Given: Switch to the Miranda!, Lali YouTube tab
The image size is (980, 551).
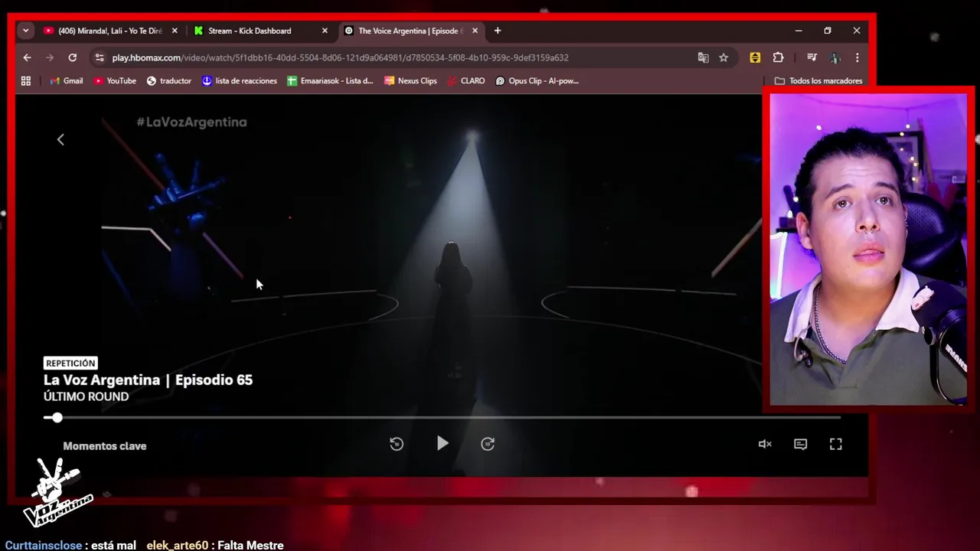Looking at the screenshot, I should pyautogui.click(x=111, y=31).
